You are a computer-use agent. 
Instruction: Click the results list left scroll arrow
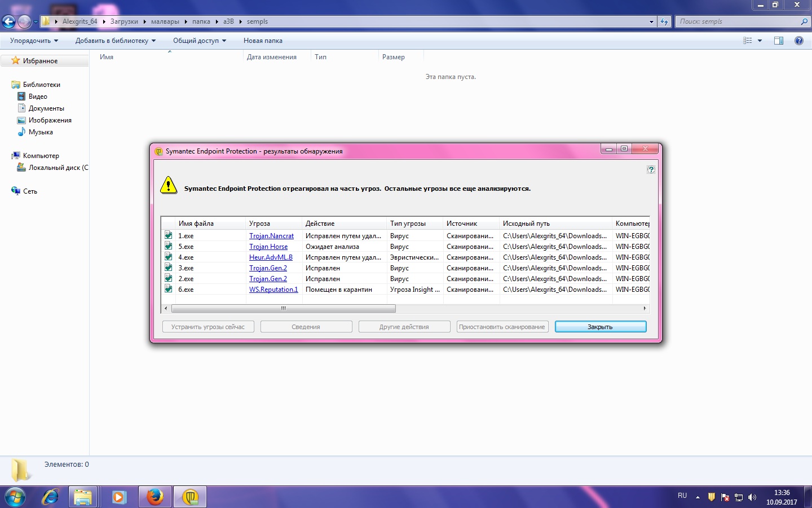166,308
